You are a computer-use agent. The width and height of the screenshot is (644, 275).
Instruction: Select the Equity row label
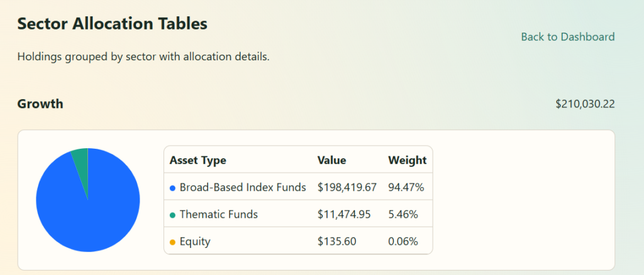click(195, 242)
